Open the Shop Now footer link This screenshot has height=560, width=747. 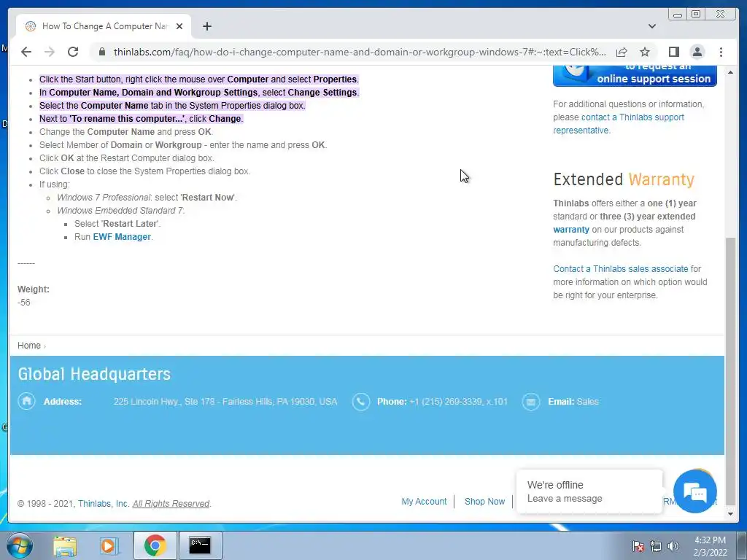[484, 502]
